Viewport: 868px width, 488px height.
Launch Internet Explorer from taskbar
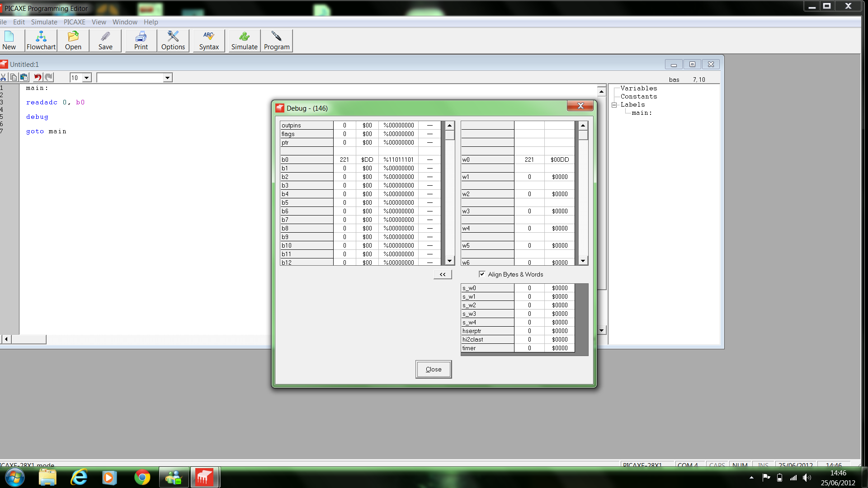79,478
